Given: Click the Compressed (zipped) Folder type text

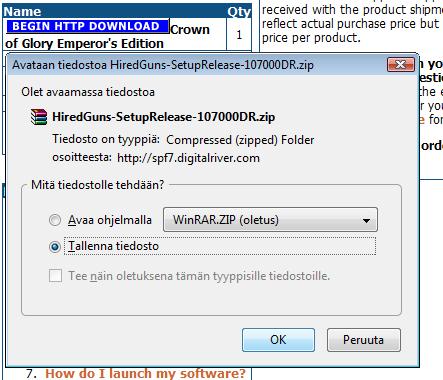Looking at the screenshot, I should click(x=240, y=140).
